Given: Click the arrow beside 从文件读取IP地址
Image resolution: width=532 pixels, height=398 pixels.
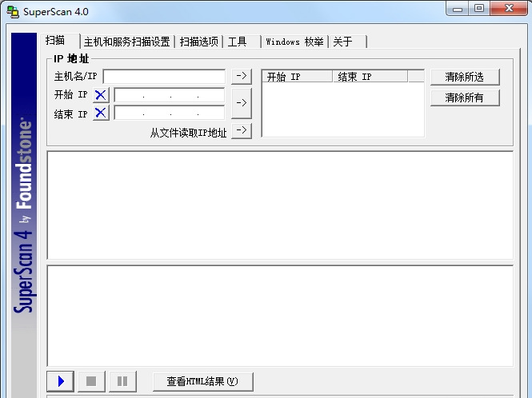Looking at the screenshot, I should pos(242,130).
